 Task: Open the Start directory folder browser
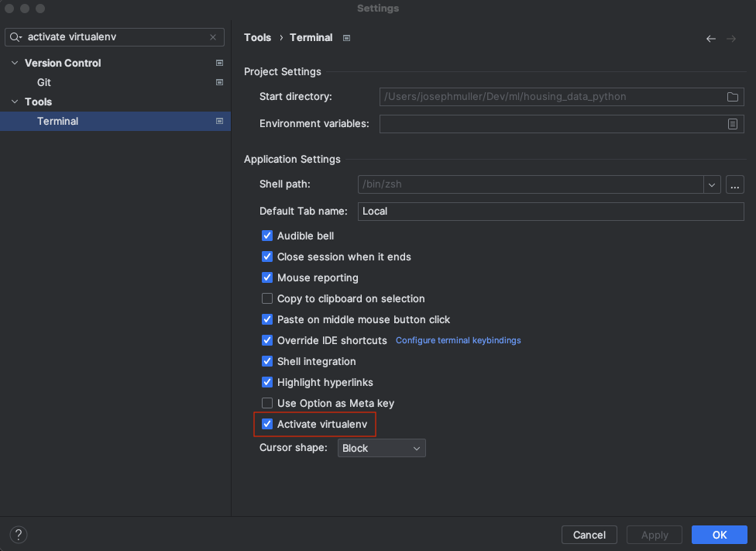pos(732,97)
